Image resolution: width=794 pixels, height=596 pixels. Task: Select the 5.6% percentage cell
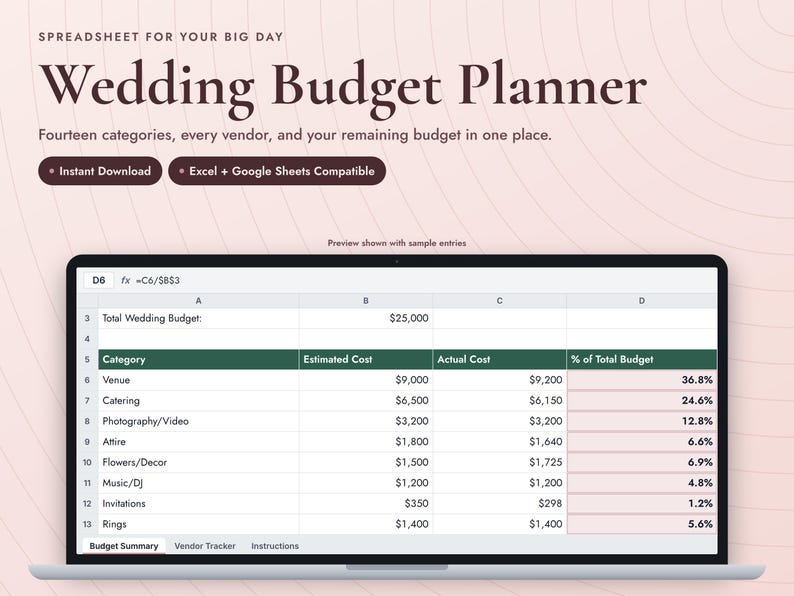pyautogui.click(x=642, y=524)
